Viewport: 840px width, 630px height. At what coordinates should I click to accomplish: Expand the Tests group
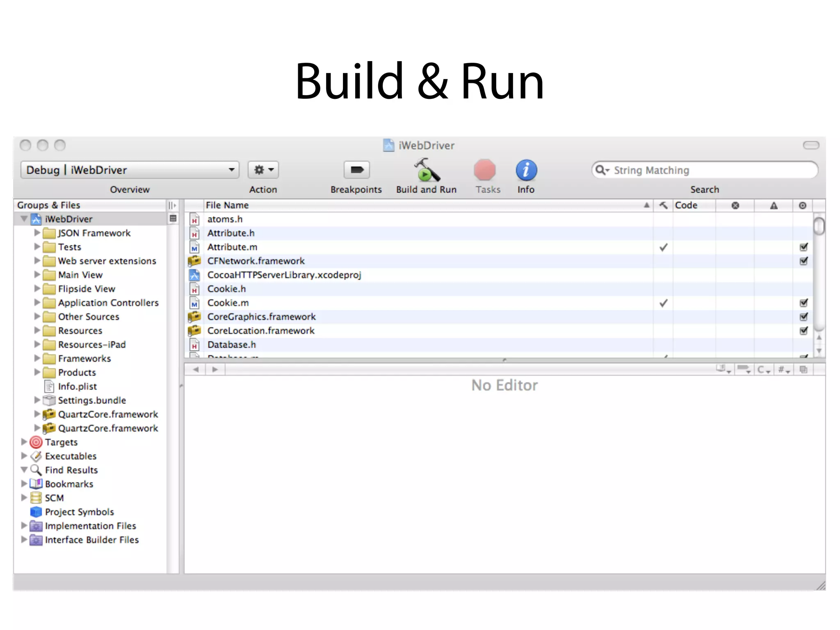click(37, 247)
